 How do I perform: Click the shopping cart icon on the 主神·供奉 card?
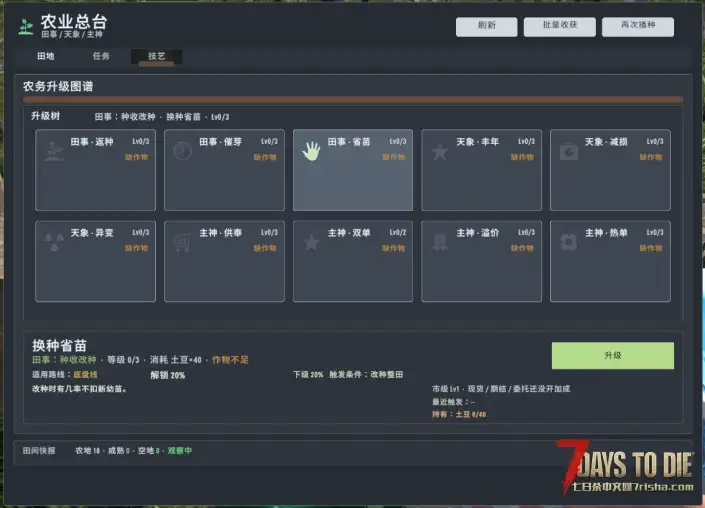coord(182,243)
